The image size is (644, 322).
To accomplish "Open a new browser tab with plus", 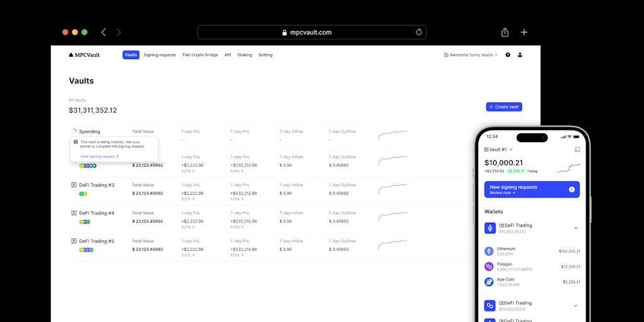I will (x=524, y=32).
